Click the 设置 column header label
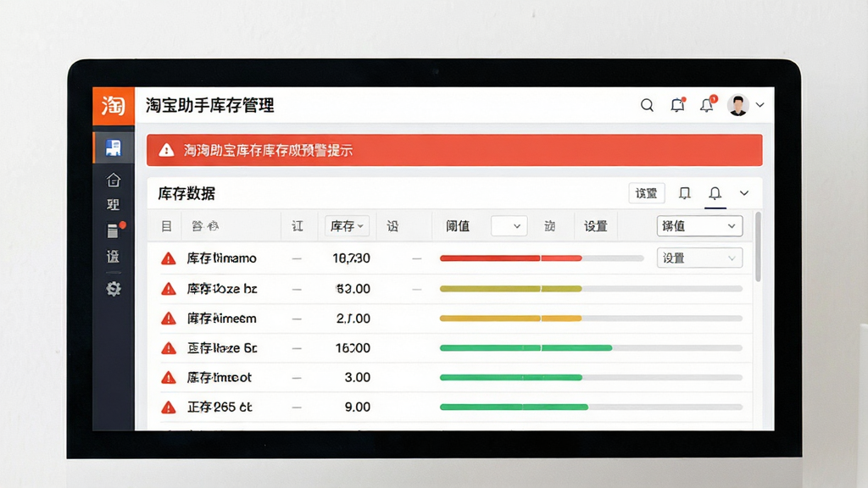This screenshot has height=488, width=868. tap(596, 225)
